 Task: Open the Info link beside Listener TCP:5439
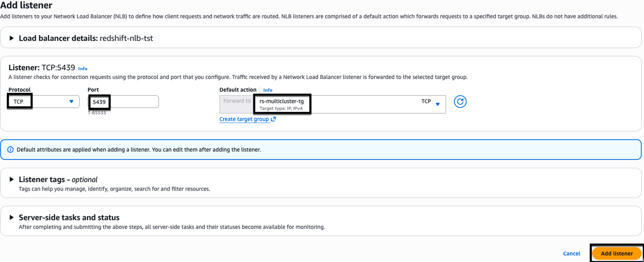click(x=83, y=69)
